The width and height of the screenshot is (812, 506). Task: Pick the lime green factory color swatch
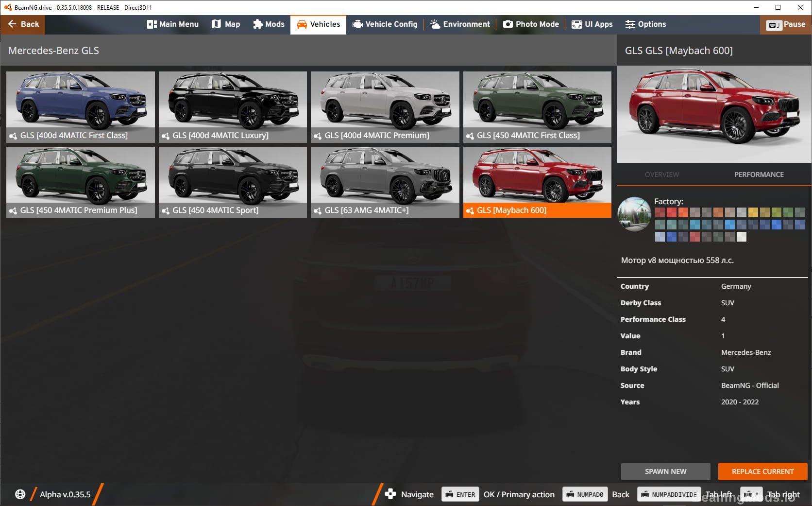pyautogui.click(x=777, y=212)
